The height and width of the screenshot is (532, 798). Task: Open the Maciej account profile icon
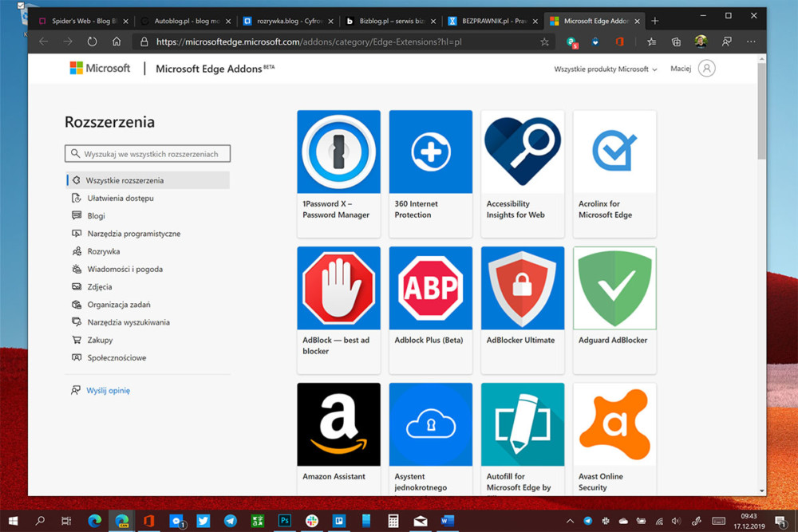click(x=706, y=68)
